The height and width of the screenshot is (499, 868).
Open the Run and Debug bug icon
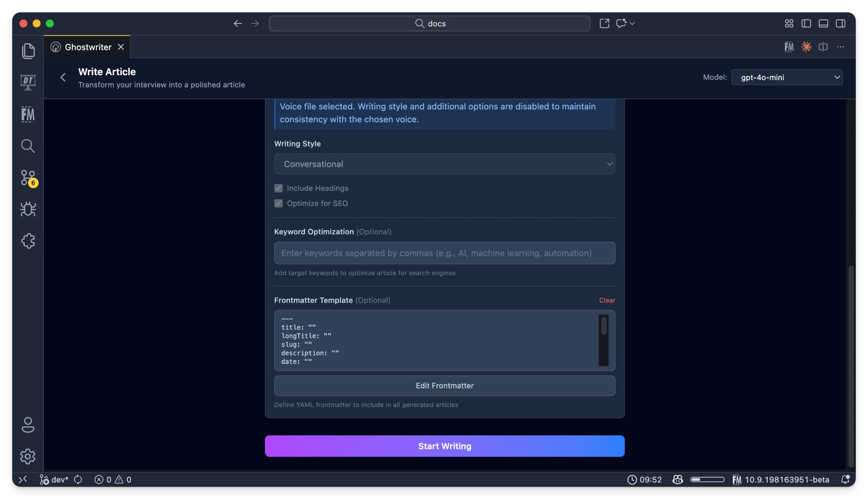coord(28,209)
